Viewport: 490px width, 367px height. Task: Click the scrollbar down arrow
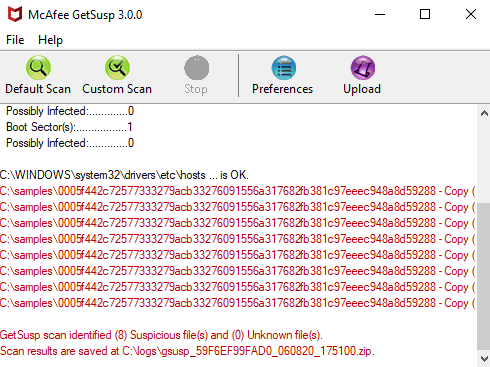coord(484,359)
